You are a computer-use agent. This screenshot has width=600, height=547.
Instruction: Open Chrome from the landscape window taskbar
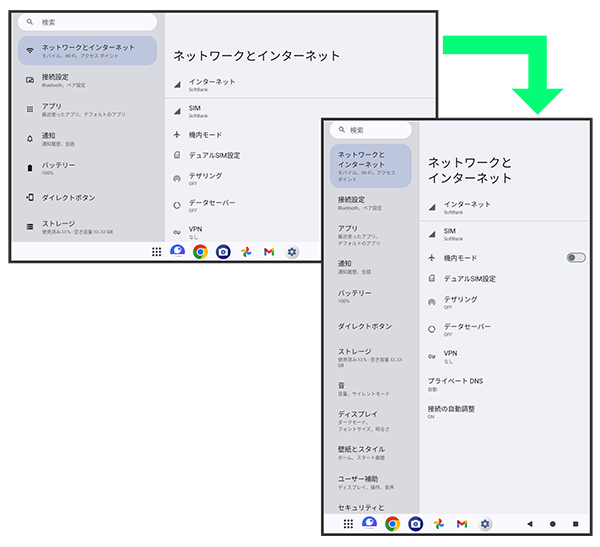point(200,252)
